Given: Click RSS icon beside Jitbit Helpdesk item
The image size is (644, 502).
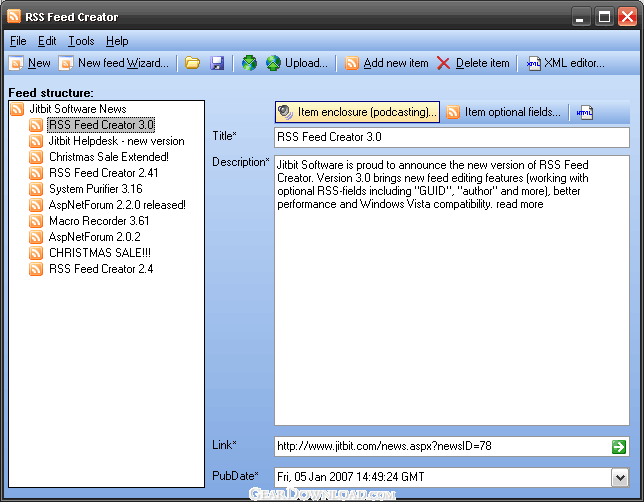Looking at the screenshot, I should pos(36,141).
